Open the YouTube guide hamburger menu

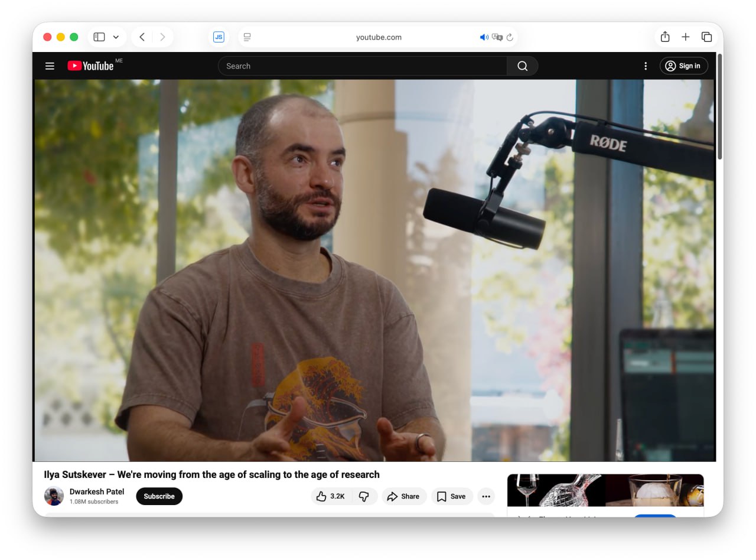(x=50, y=66)
